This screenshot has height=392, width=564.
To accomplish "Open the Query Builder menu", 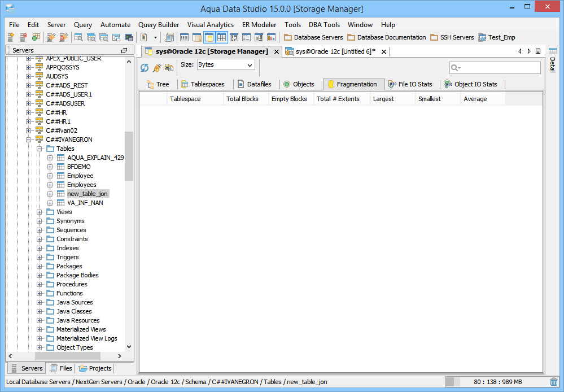I will (x=159, y=25).
